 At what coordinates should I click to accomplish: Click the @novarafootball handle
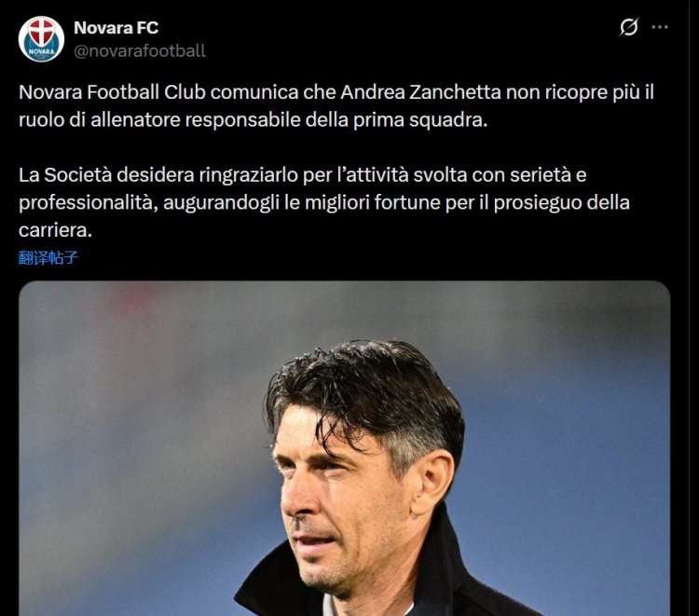click(x=140, y=51)
